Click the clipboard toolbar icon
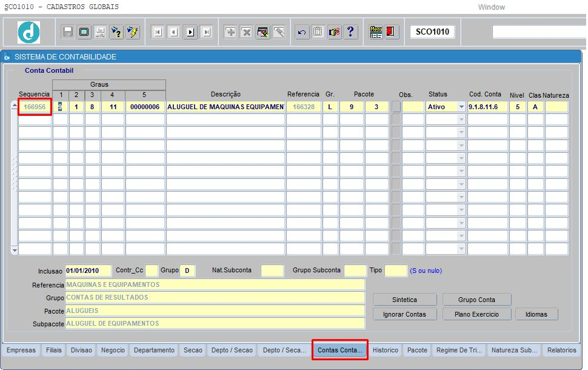This screenshot has width=588, height=370. (x=318, y=32)
